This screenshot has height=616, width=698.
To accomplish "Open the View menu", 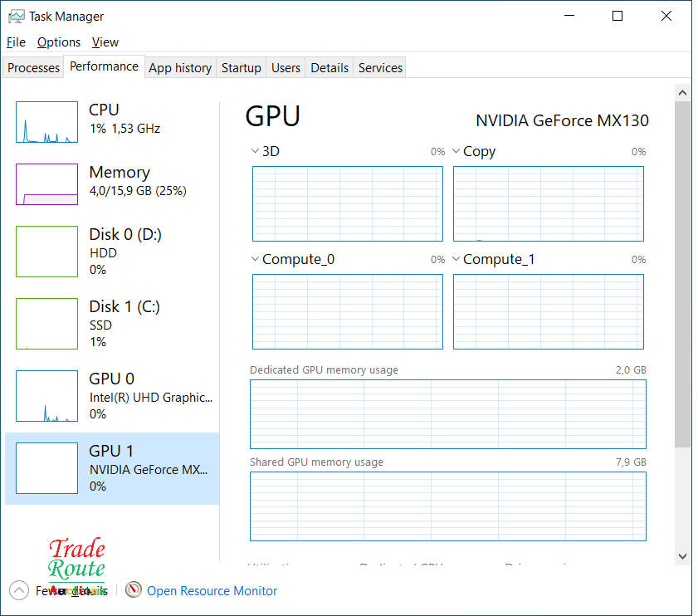I will point(105,42).
